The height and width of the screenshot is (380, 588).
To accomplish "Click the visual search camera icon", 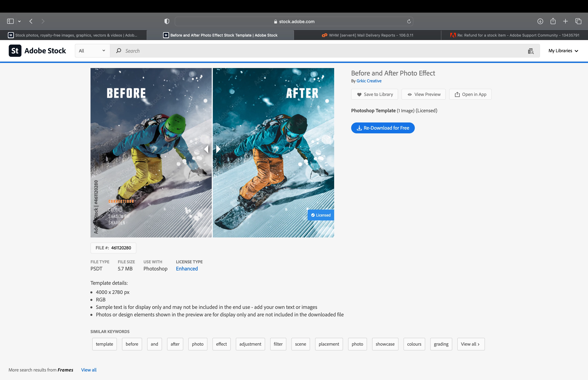I will tap(530, 51).
